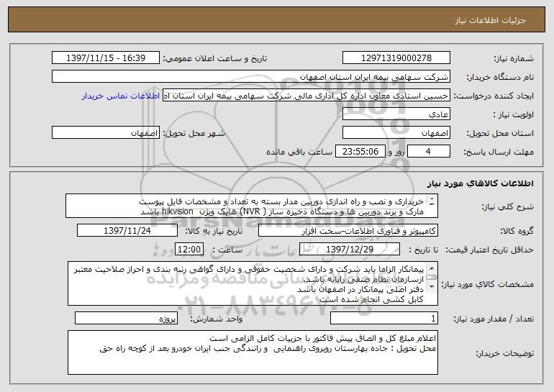
Task: Click the شهر محل تحویل label
Action: 194,133
